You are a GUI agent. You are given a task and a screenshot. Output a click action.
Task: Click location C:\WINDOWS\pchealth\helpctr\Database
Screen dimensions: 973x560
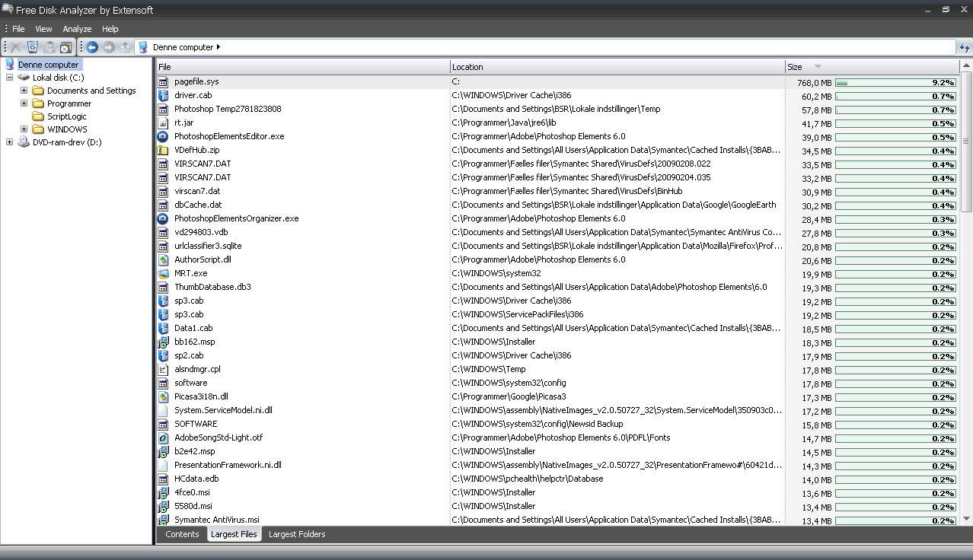click(x=528, y=479)
